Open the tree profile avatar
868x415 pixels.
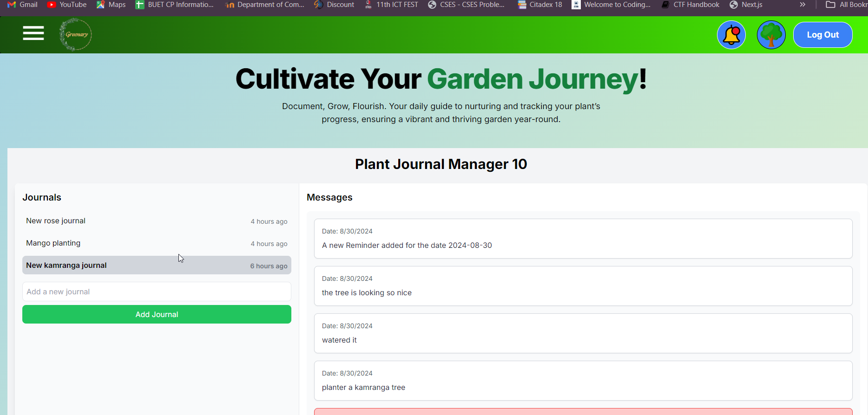771,35
